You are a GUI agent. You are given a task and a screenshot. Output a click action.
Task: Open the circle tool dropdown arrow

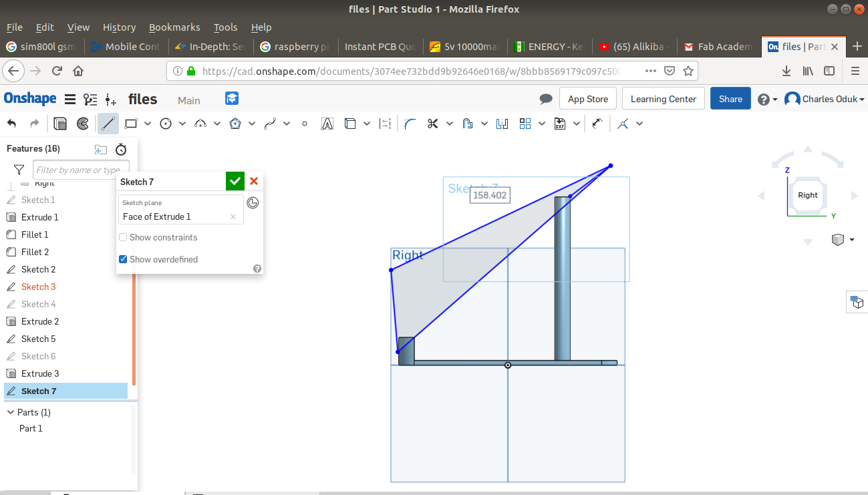coord(182,124)
